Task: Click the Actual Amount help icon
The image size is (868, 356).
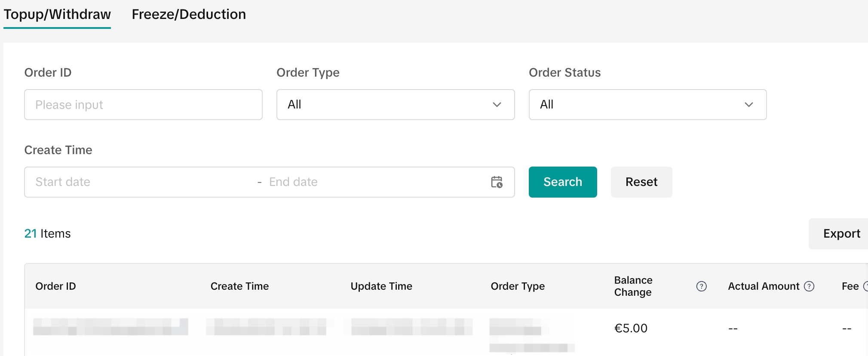Action: pyautogui.click(x=809, y=286)
